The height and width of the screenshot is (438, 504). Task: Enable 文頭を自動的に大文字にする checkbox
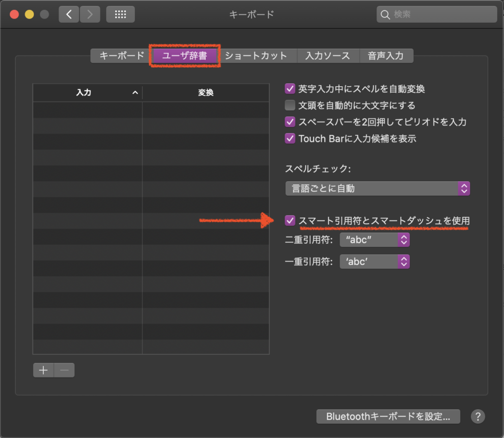(x=290, y=105)
